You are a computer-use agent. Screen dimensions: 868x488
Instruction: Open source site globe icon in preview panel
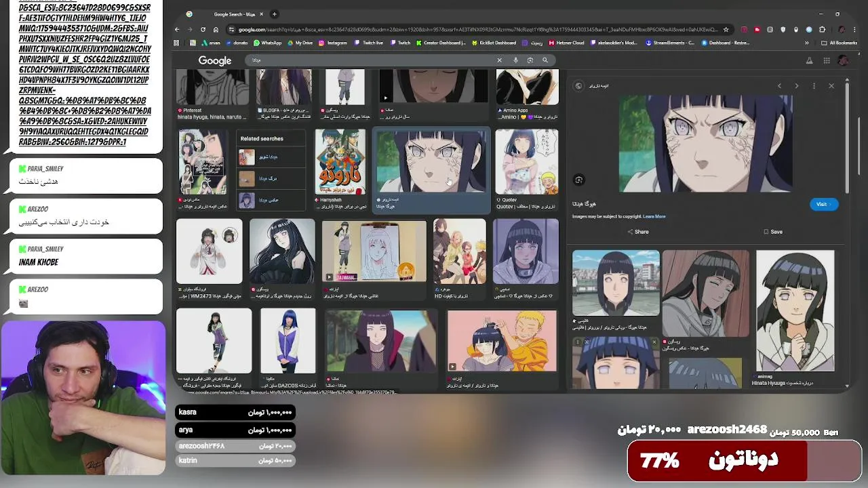point(578,86)
